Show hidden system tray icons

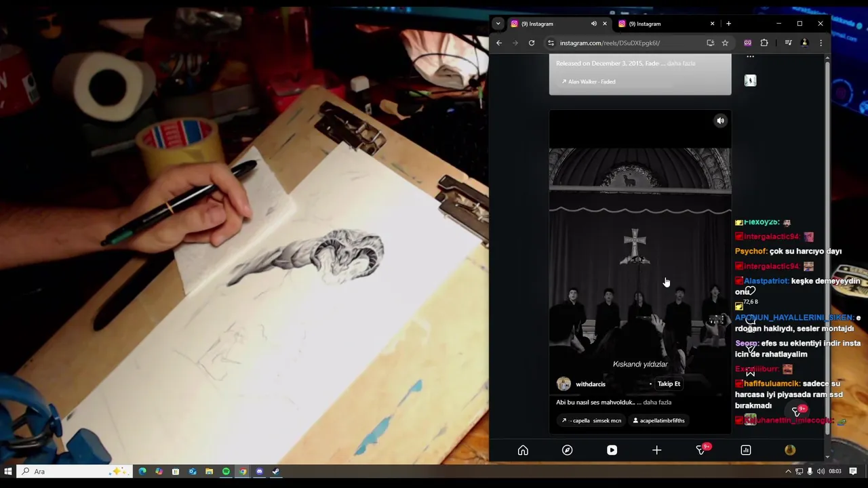[x=788, y=471]
